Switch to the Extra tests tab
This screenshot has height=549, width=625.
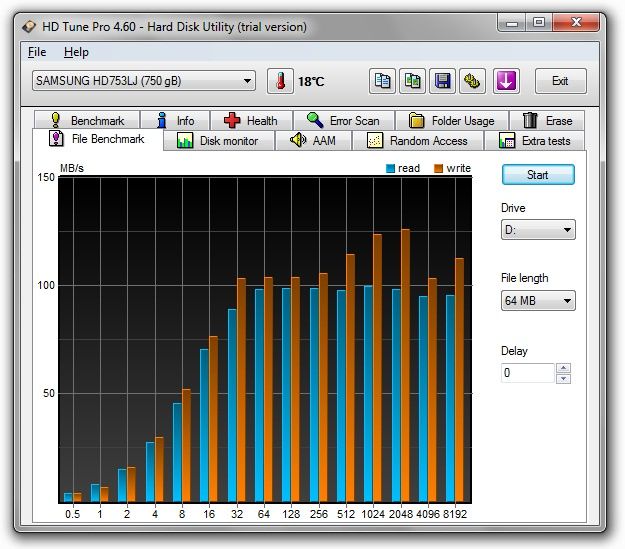[x=535, y=141]
